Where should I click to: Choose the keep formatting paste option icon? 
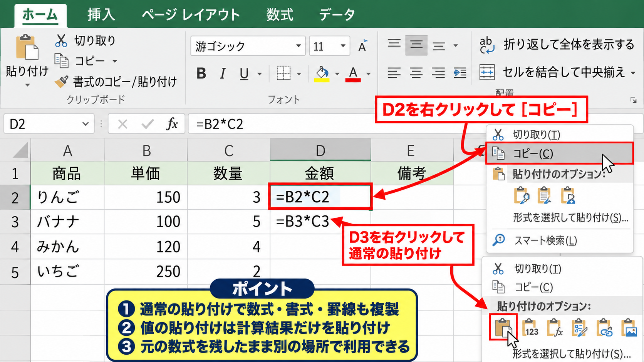tap(580, 328)
